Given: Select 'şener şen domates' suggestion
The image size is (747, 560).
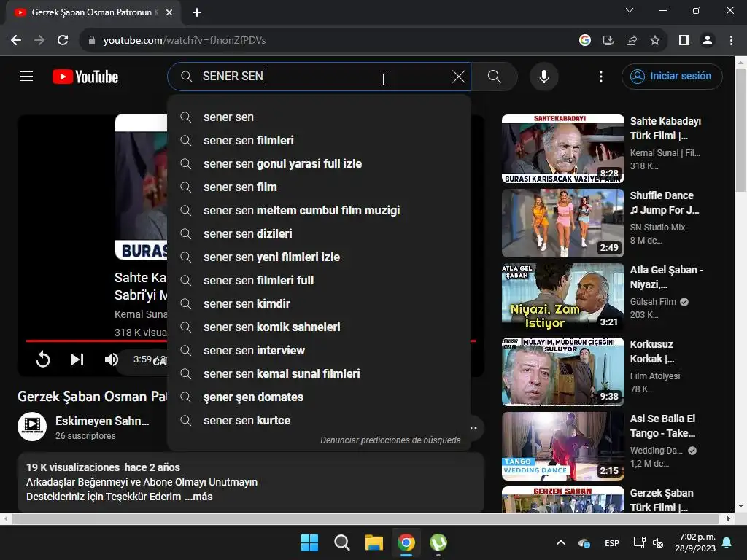Looking at the screenshot, I should tap(320, 397).
